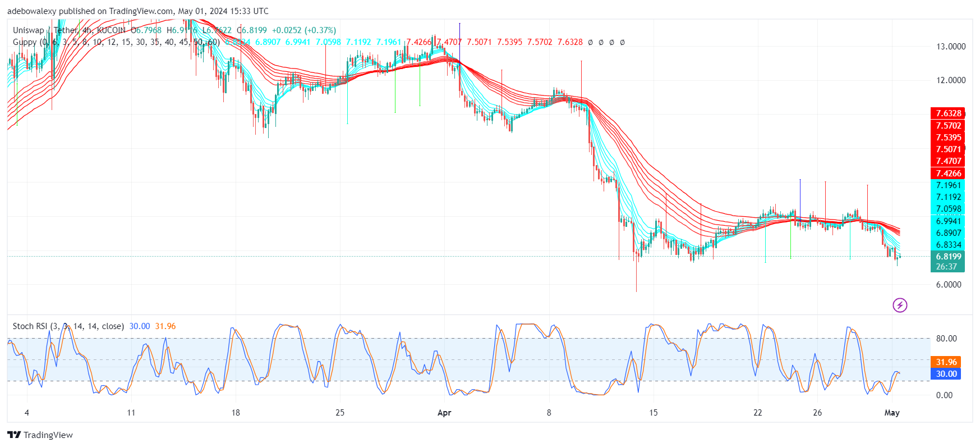This screenshot has width=980, height=447.
Task: Click the 7.1192 cyan price label
Action: pos(947,197)
